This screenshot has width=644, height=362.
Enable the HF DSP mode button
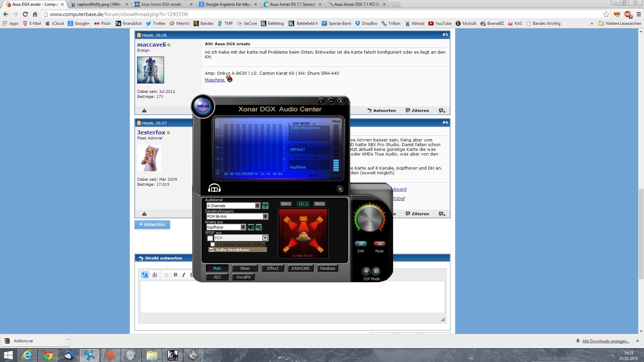point(366,271)
